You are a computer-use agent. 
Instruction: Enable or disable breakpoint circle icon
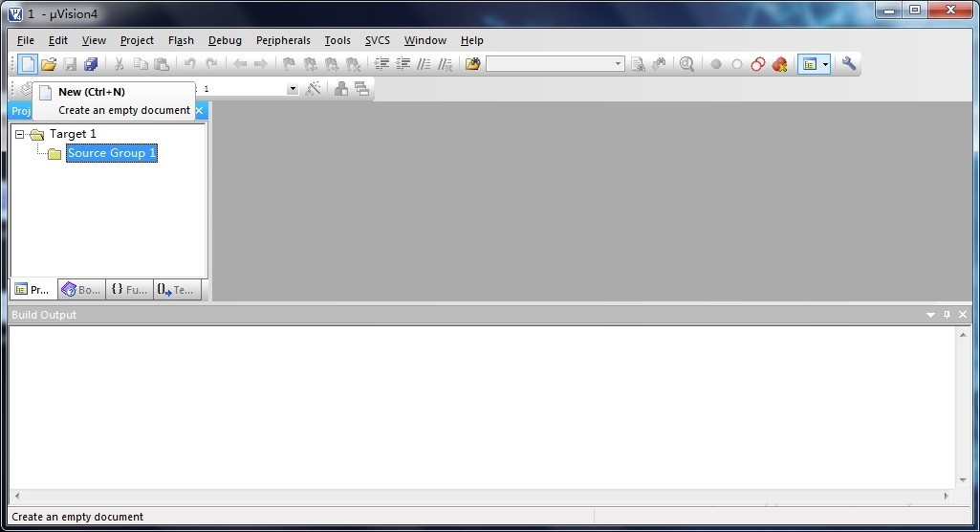tap(737, 64)
